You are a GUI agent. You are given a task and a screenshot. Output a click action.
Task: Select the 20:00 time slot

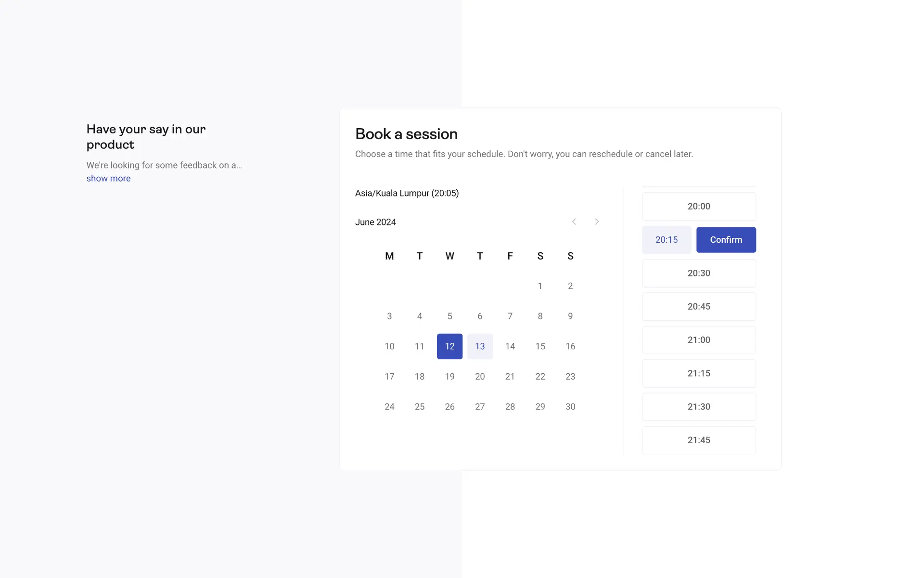click(699, 206)
